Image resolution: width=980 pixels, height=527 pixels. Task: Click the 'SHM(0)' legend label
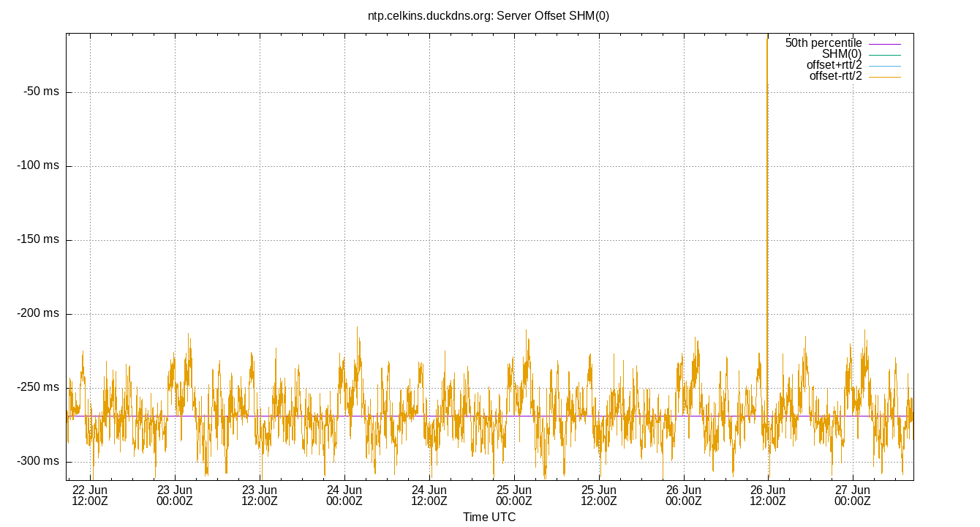coord(842,54)
